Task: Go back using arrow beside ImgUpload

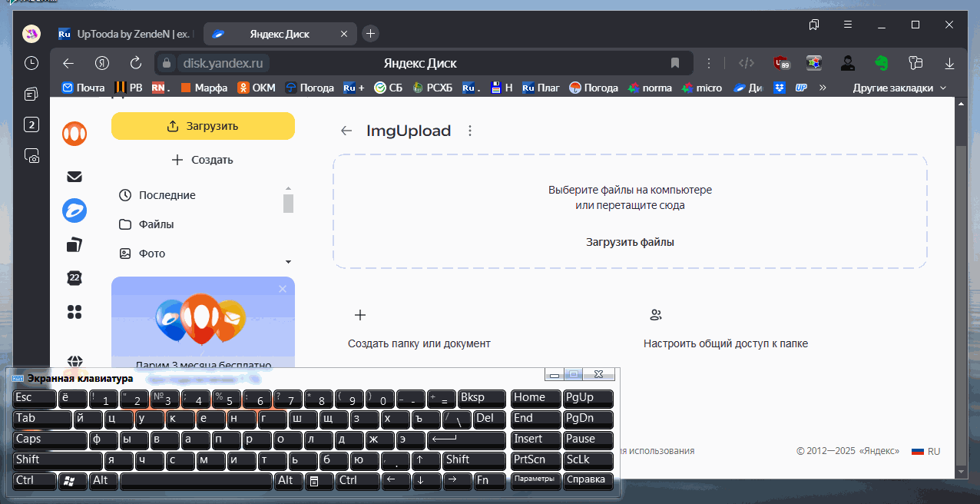Action: (346, 131)
